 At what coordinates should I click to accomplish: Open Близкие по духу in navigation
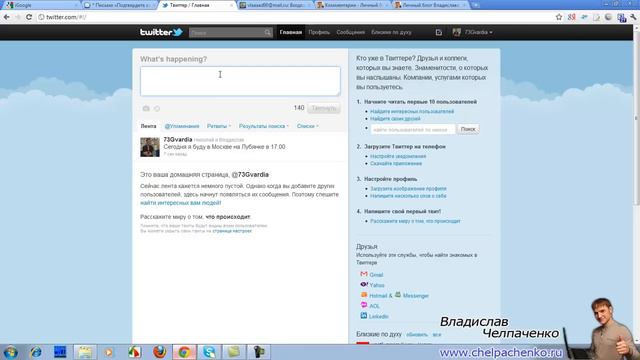pyautogui.click(x=391, y=32)
